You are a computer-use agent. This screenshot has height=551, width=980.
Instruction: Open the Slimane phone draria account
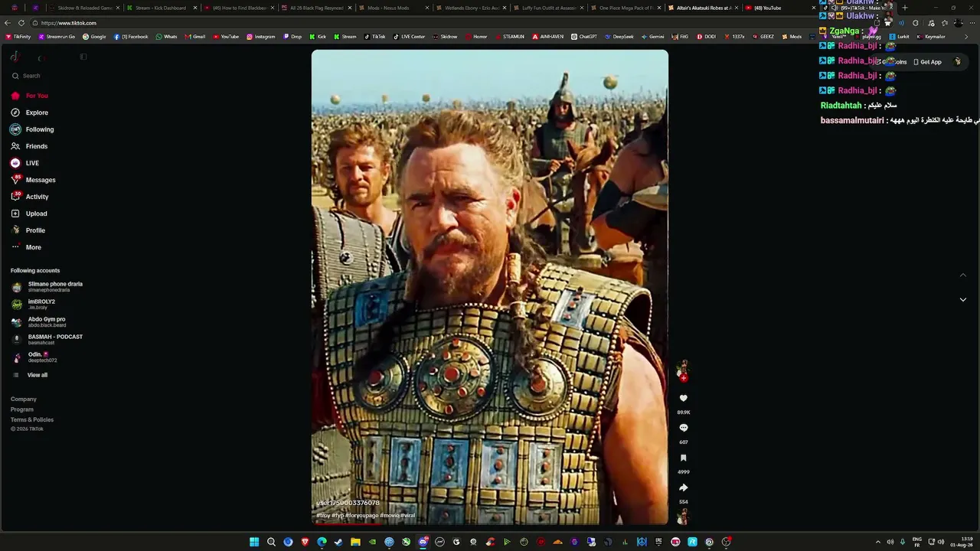47,287
